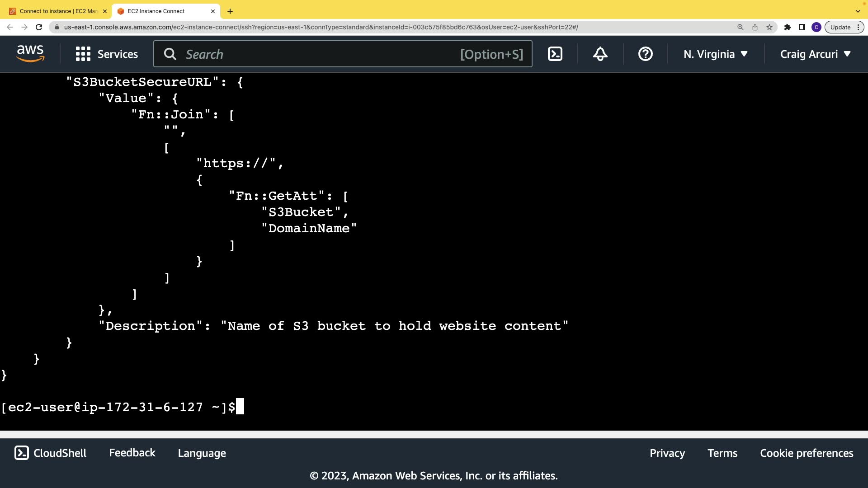The height and width of the screenshot is (488, 868).
Task: Open the AWS home logo
Action: click(30, 54)
